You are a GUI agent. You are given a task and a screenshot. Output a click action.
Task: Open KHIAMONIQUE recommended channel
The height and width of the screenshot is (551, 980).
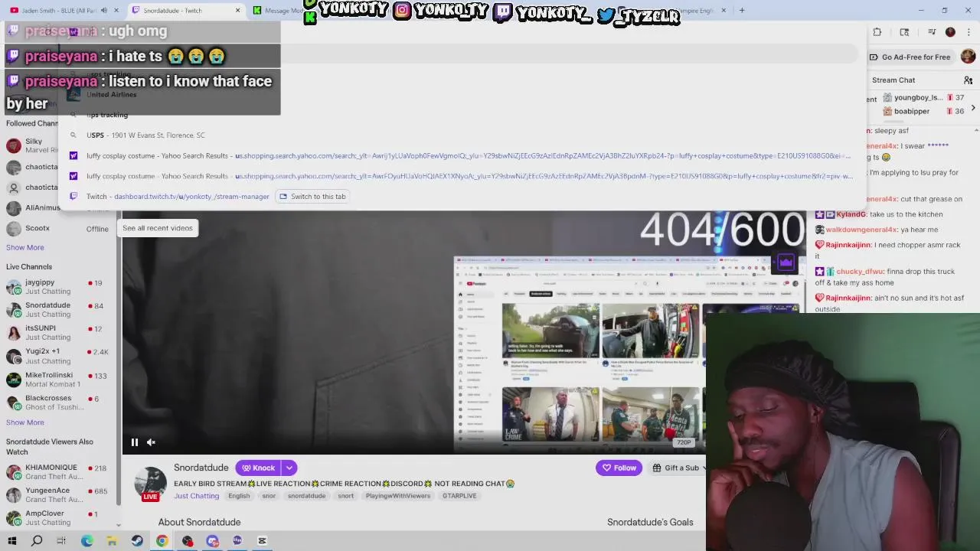click(x=58, y=472)
